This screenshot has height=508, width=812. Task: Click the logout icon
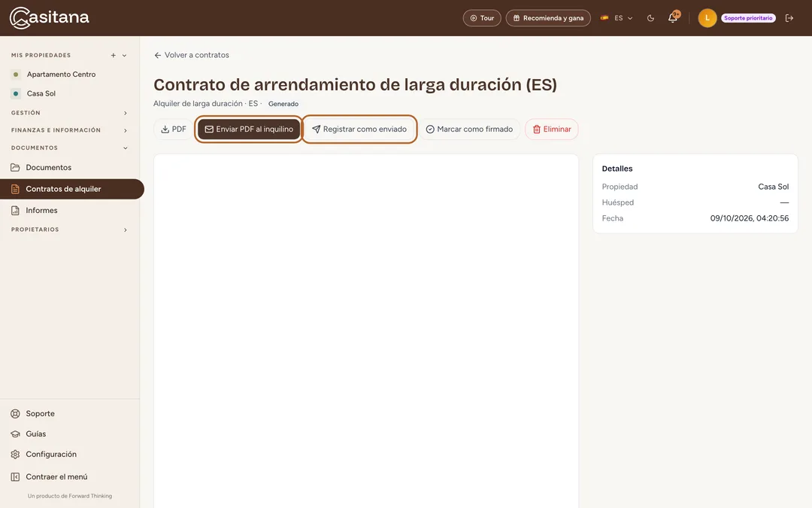(789, 18)
